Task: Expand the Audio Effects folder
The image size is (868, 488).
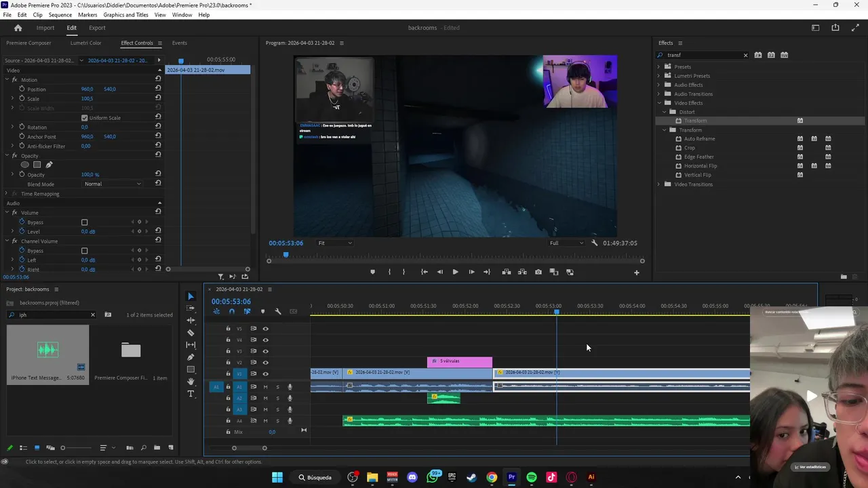Action: [658, 85]
